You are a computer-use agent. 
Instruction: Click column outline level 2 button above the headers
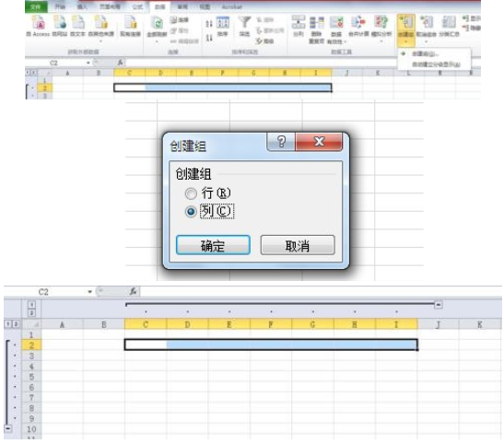31,312
